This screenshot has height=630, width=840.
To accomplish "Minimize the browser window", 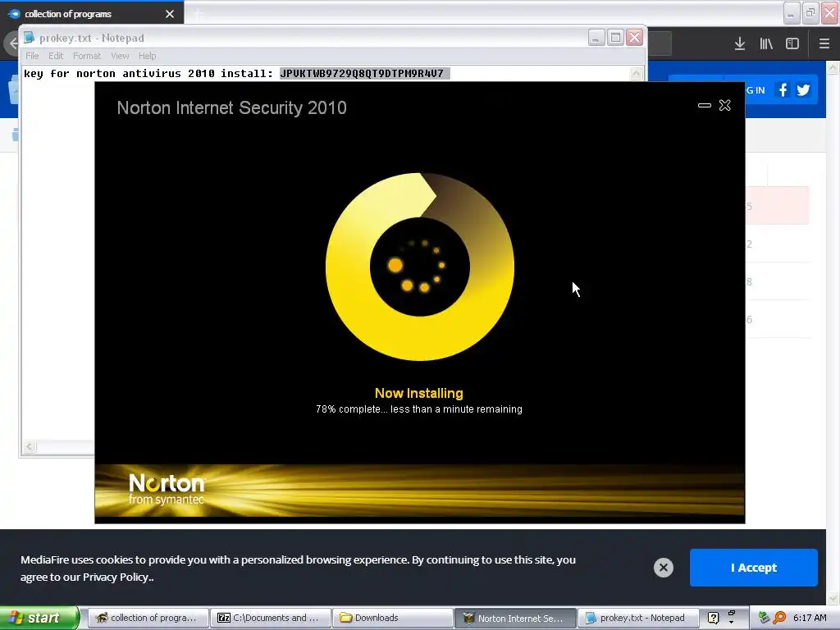I will [x=792, y=13].
